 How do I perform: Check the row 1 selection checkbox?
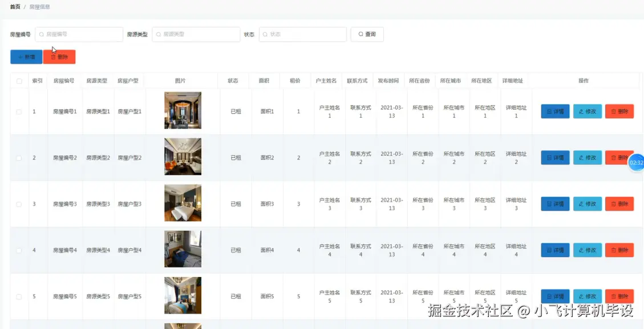[18, 111]
